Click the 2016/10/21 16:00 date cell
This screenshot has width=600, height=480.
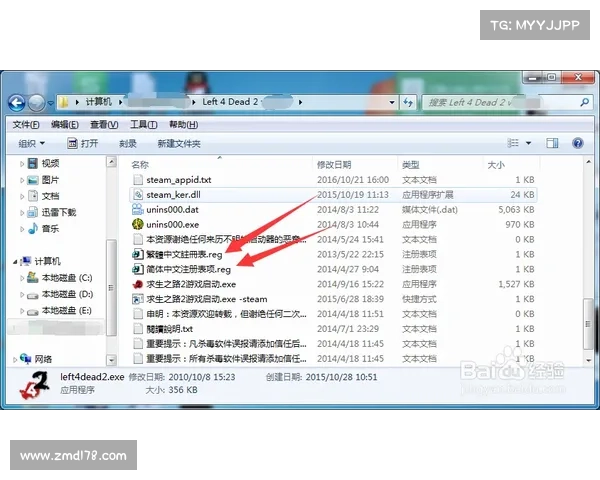click(353, 180)
